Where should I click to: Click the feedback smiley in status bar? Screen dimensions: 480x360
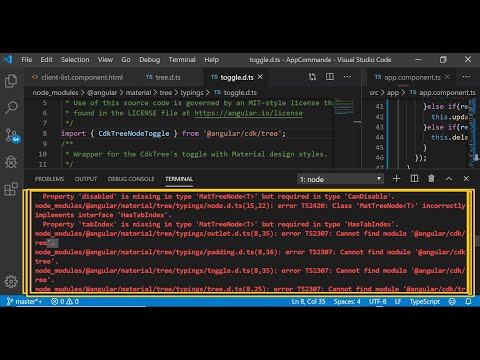click(x=452, y=301)
